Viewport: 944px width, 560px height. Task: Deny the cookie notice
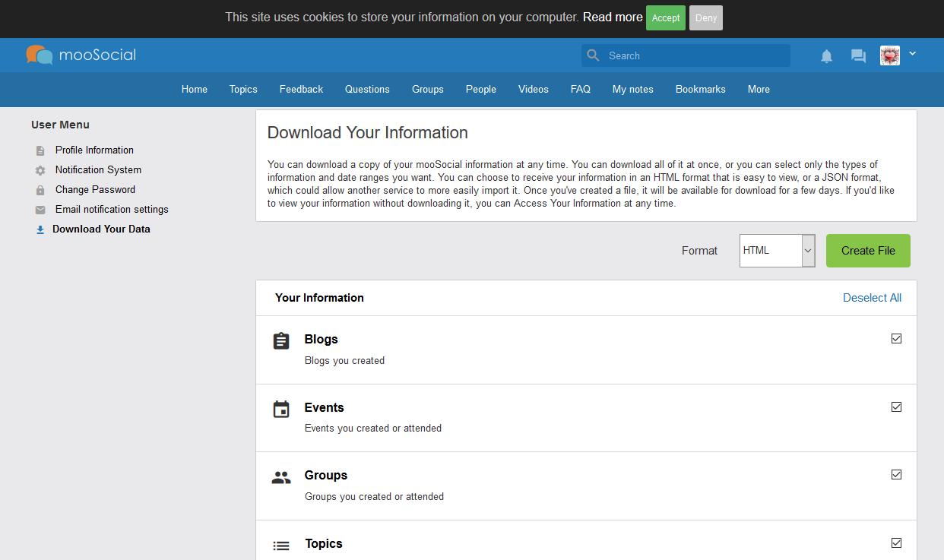[706, 18]
